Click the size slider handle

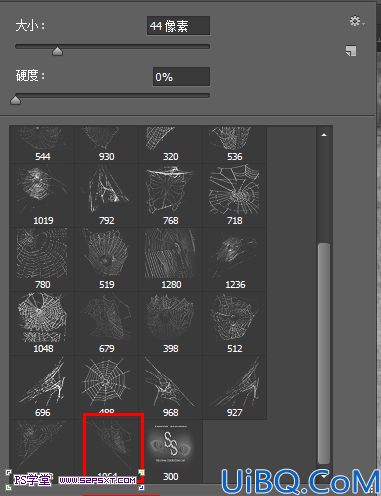pyautogui.click(x=57, y=51)
